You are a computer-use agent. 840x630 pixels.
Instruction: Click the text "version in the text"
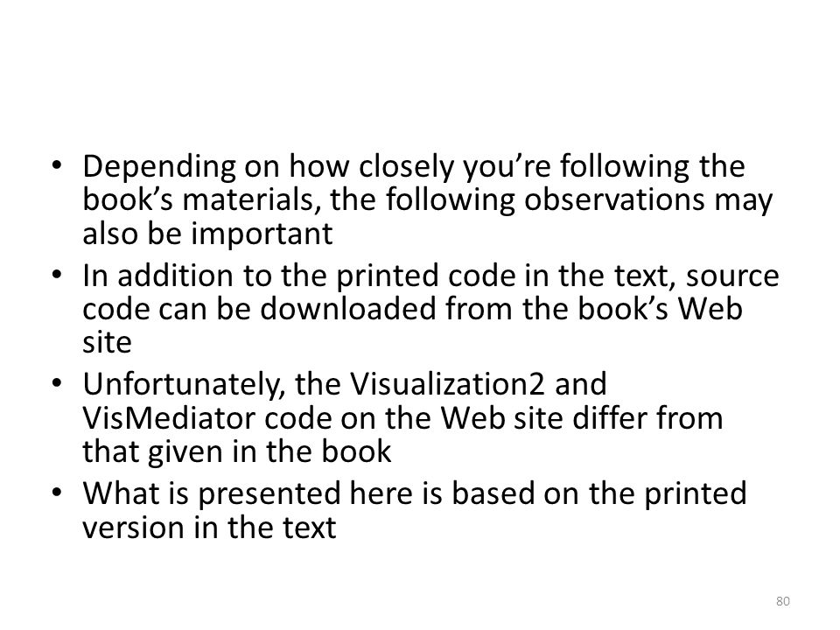209,527
